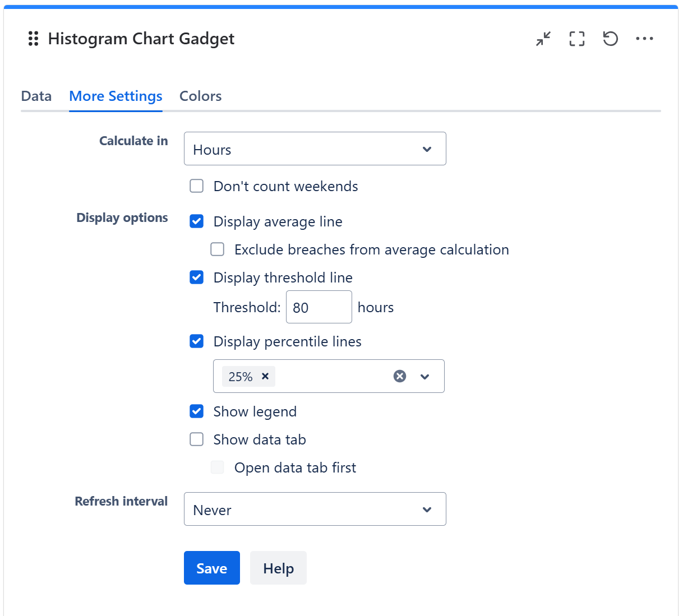The image size is (683, 616).
Task: Click the Threshold hours input field
Action: 319,307
